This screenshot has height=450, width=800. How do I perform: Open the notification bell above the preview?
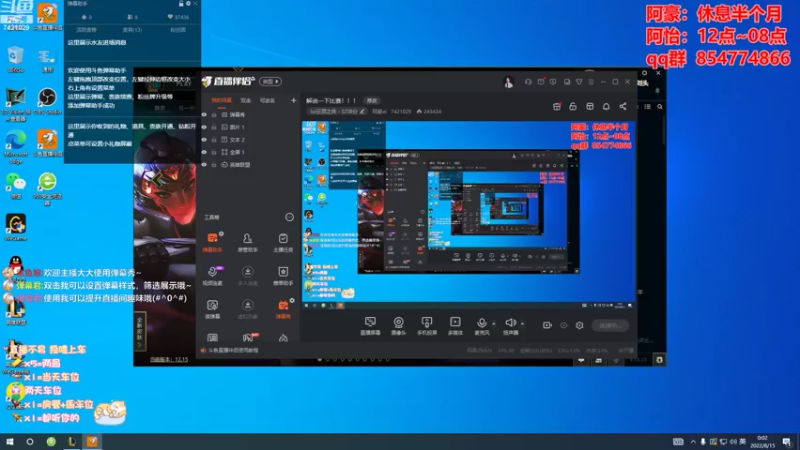(x=606, y=106)
